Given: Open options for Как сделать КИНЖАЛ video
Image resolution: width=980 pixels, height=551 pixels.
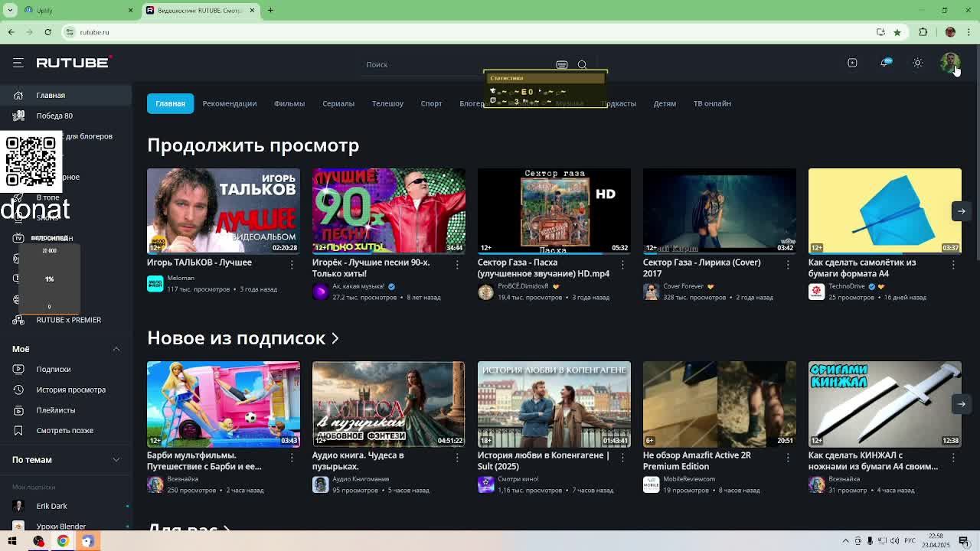Looking at the screenshot, I should tap(953, 458).
